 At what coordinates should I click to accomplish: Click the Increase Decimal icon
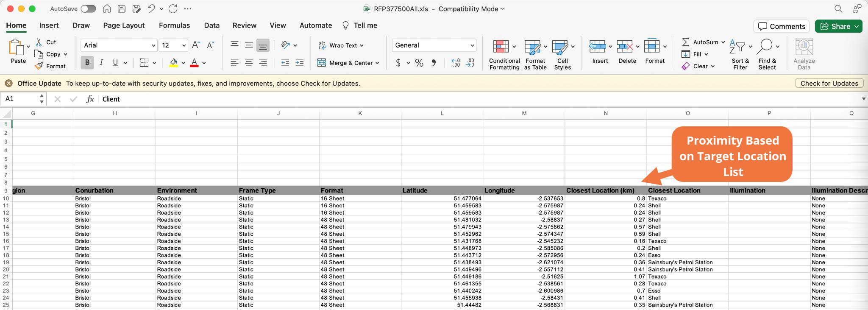(456, 63)
